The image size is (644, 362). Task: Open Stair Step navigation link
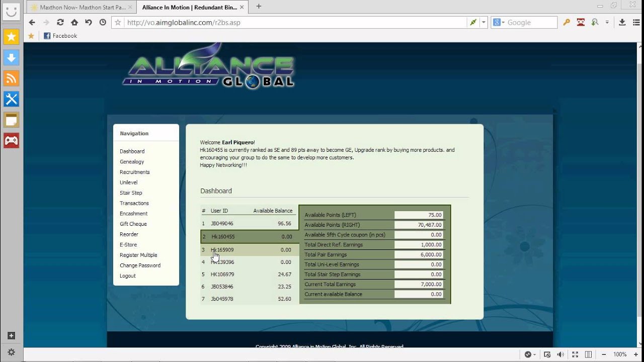131,193
